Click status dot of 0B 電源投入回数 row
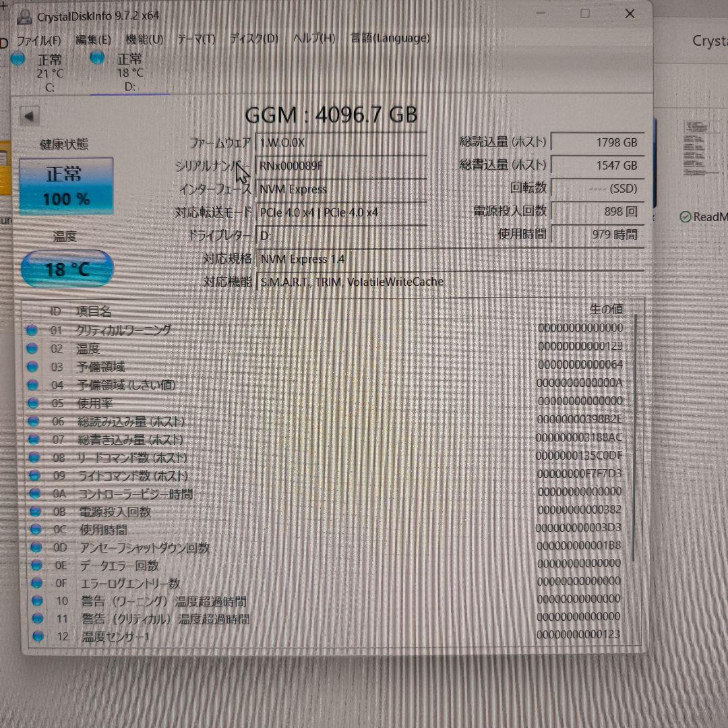 [35, 512]
